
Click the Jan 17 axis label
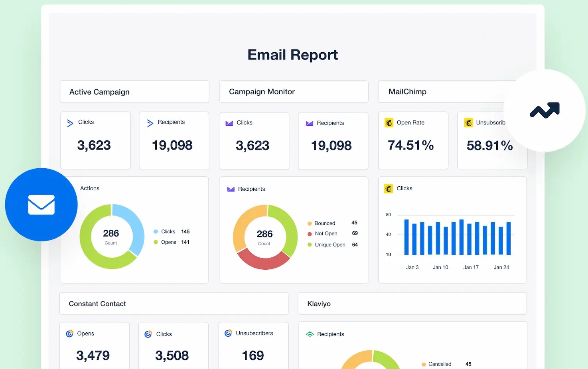[471, 267]
